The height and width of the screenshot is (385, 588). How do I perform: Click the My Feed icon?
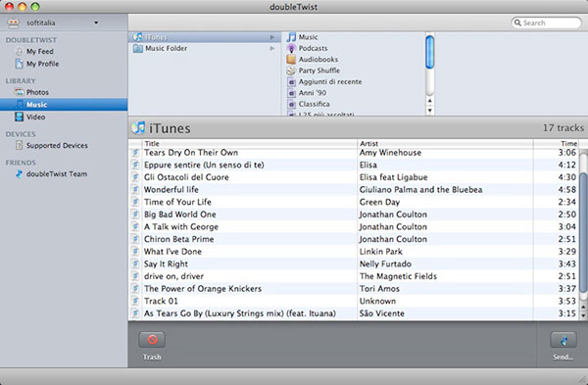[20, 51]
